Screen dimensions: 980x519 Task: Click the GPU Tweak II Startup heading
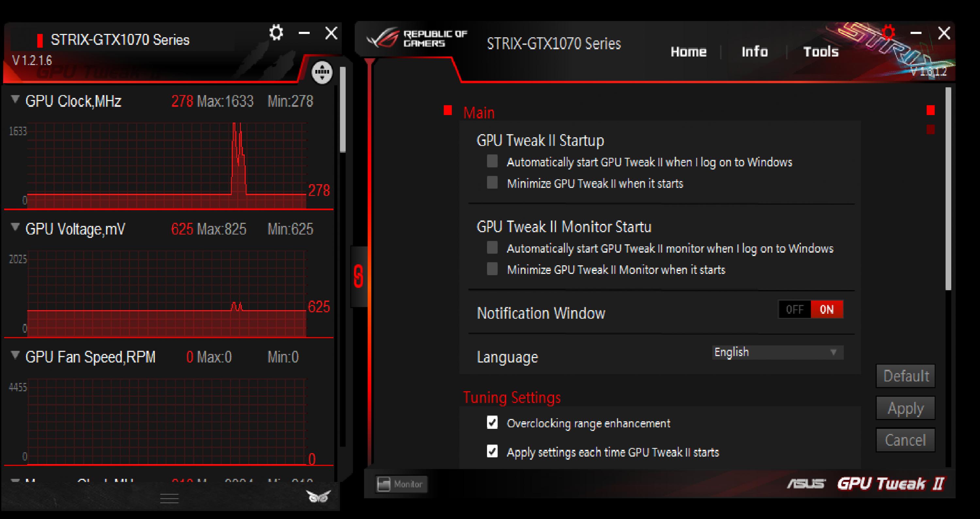tap(540, 141)
